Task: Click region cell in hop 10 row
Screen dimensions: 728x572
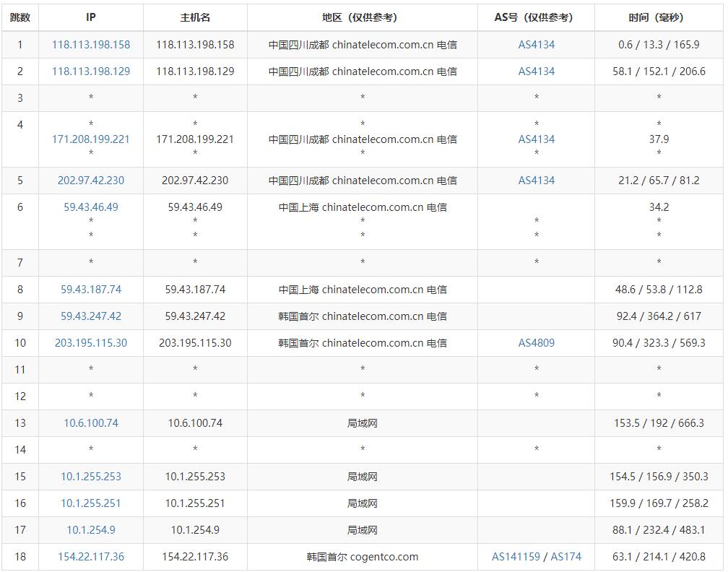Action: (x=362, y=342)
